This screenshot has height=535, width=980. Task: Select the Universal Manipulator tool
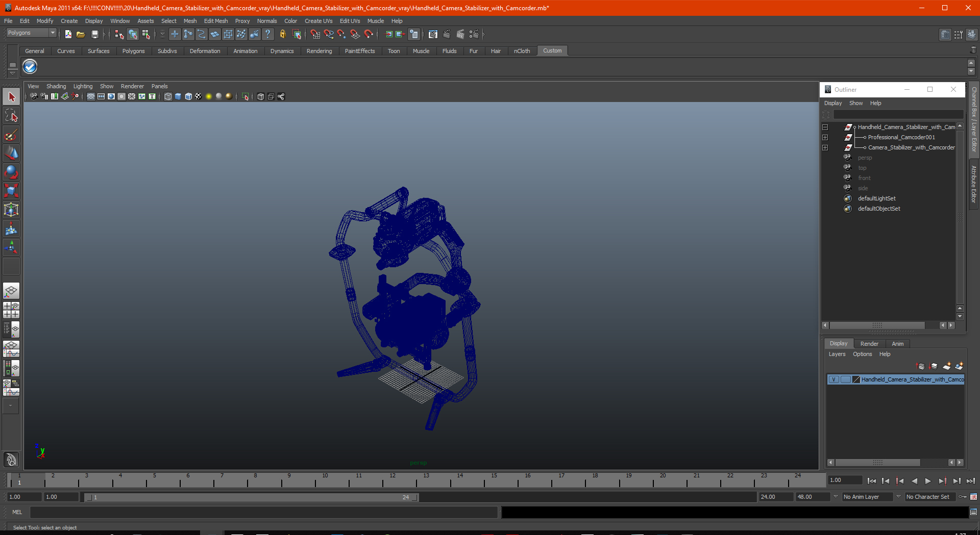[11, 210]
